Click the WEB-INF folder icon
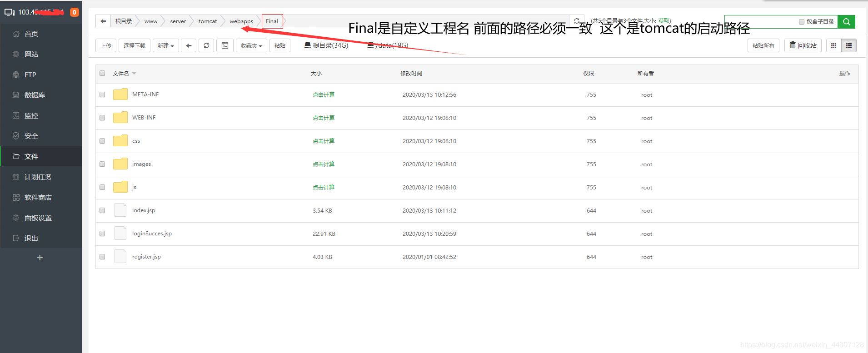 [x=120, y=118]
